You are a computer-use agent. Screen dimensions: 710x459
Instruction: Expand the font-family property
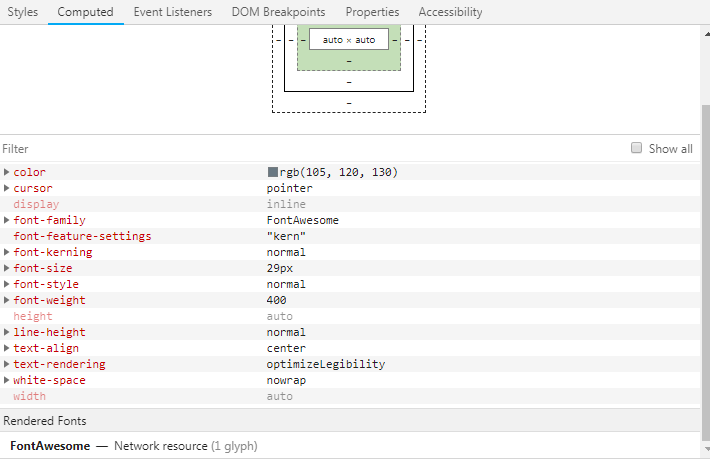pos(7,220)
